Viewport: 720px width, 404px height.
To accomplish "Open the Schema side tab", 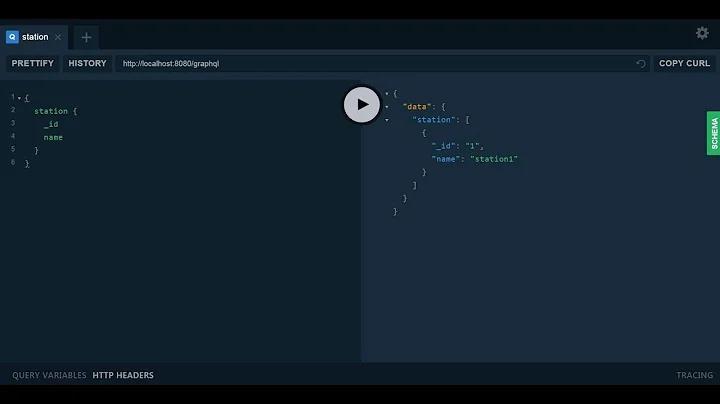I will coord(714,133).
